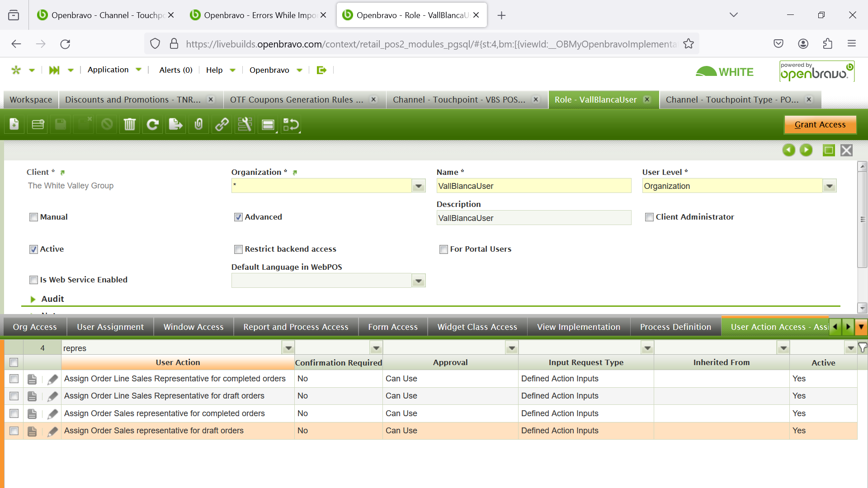The width and height of the screenshot is (868, 488).
Task: Toggle the Advanced checkbox
Action: point(238,217)
